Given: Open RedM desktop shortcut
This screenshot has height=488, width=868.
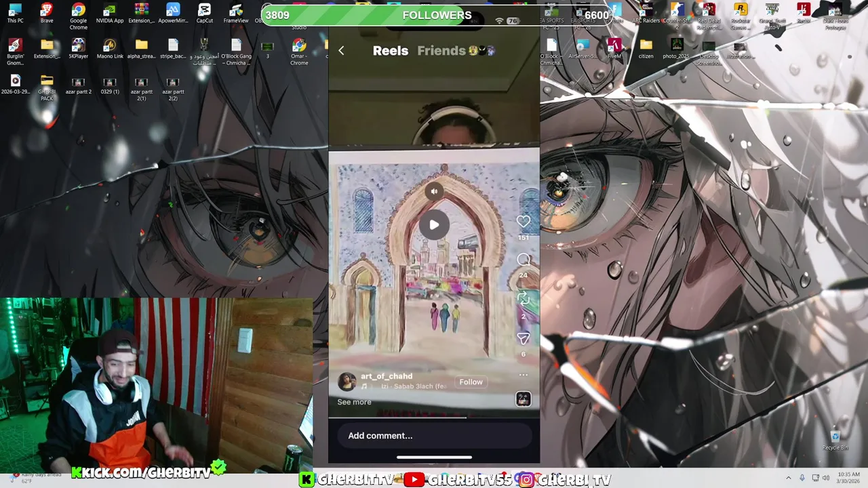Looking at the screenshot, I should coord(804,14).
